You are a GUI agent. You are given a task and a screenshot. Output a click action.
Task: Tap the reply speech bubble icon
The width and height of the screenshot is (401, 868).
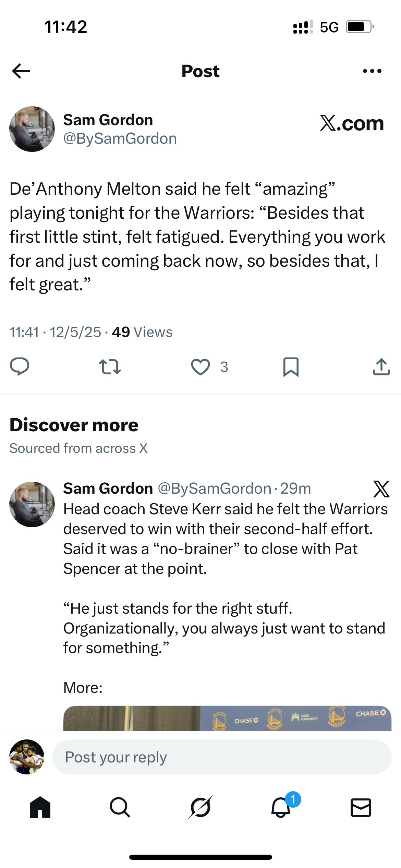pyautogui.click(x=20, y=367)
